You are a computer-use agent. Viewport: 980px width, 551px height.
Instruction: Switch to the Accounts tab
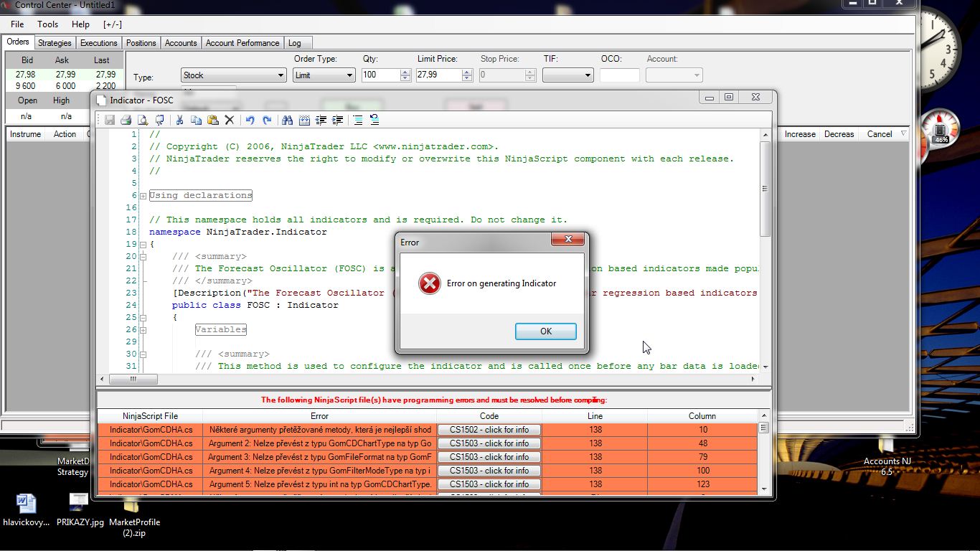pyautogui.click(x=181, y=43)
